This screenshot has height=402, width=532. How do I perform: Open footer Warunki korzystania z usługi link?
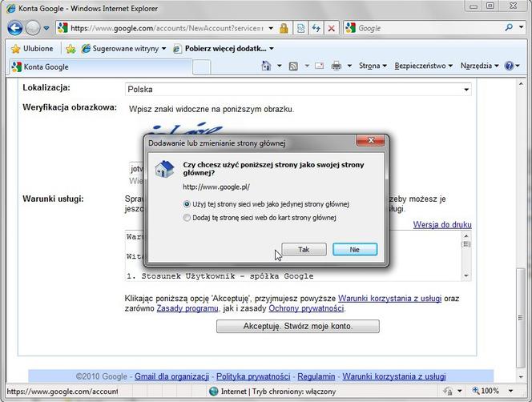click(394, 376)
